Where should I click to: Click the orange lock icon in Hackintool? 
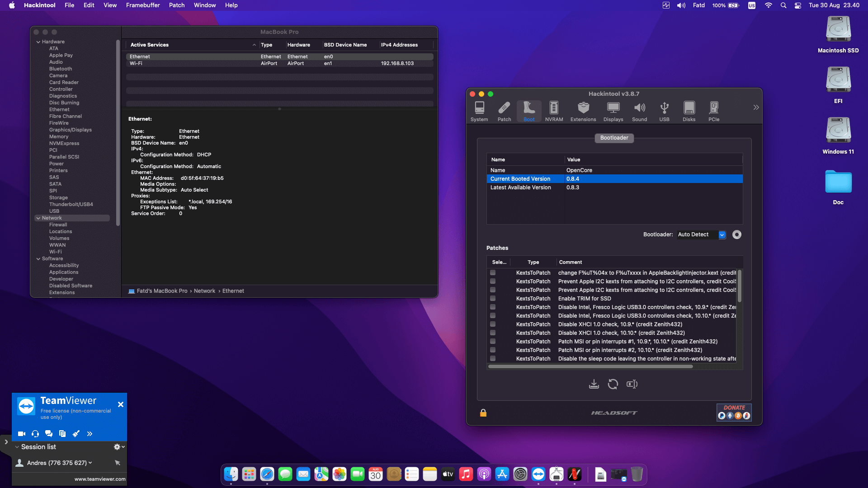coord(483,413)
